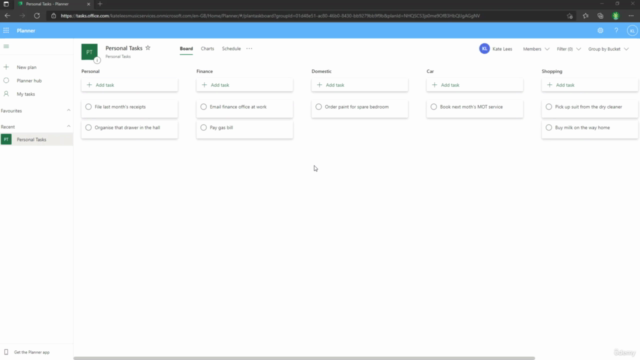
Task: Mark 'Order paint for spare bedroom' complete
Action: (x=319, y=107)
